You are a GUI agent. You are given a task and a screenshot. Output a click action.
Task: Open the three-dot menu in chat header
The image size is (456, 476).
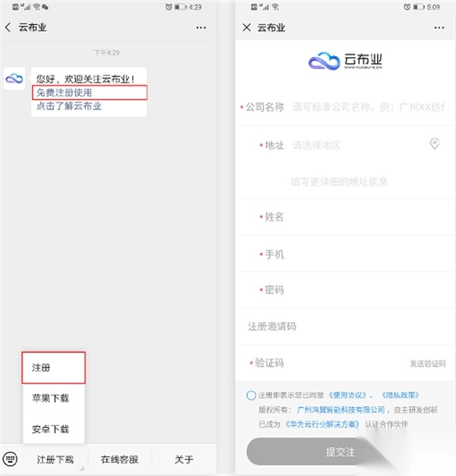[x=201, y=27]
